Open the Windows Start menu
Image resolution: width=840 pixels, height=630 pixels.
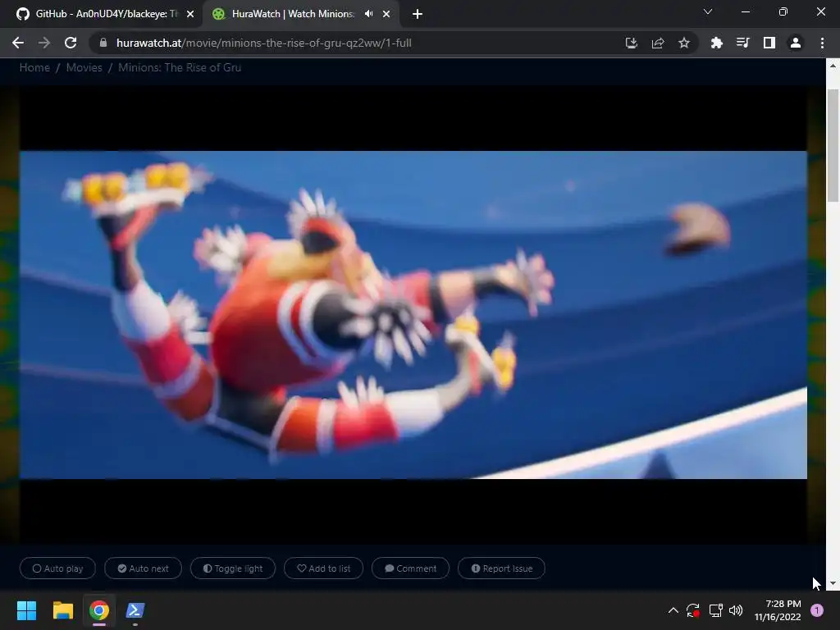coord(26,610)
